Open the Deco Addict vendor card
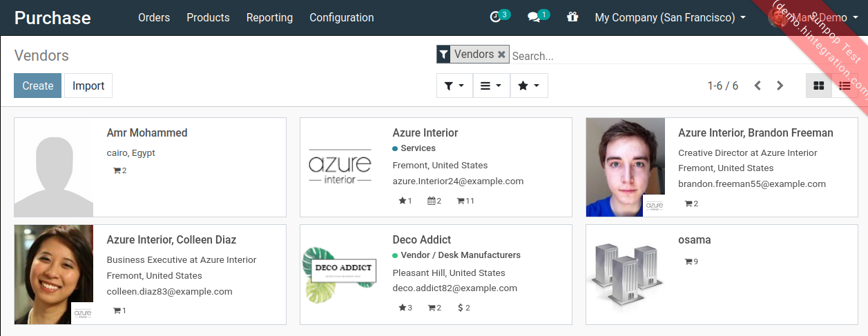Screen dimensions: 868x336 pyautogui.click(x=436, y=275)
